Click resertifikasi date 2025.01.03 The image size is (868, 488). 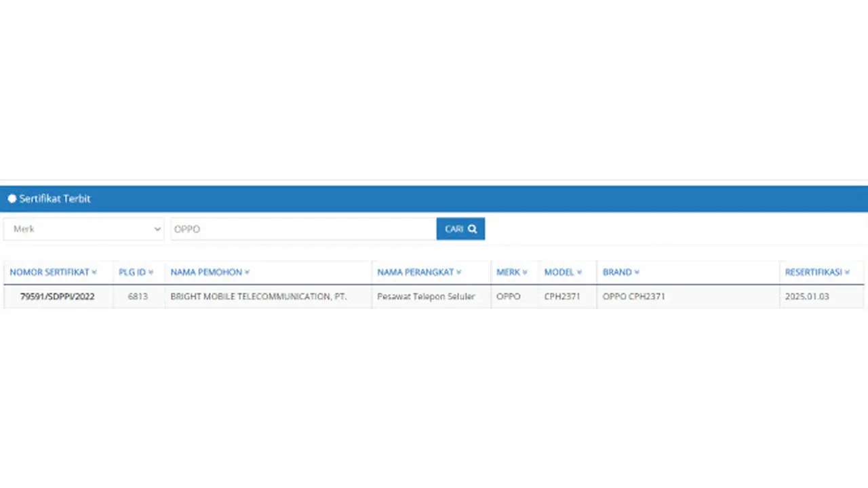807,297
